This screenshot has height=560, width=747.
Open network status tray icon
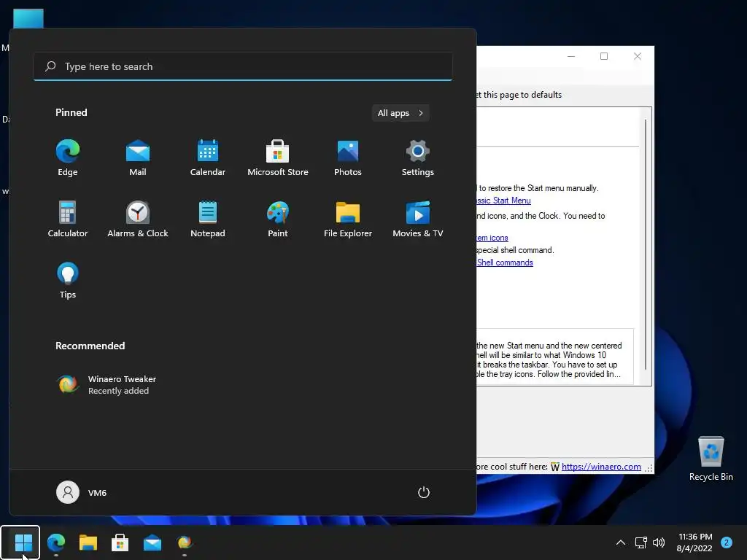(x=641, y=542)
